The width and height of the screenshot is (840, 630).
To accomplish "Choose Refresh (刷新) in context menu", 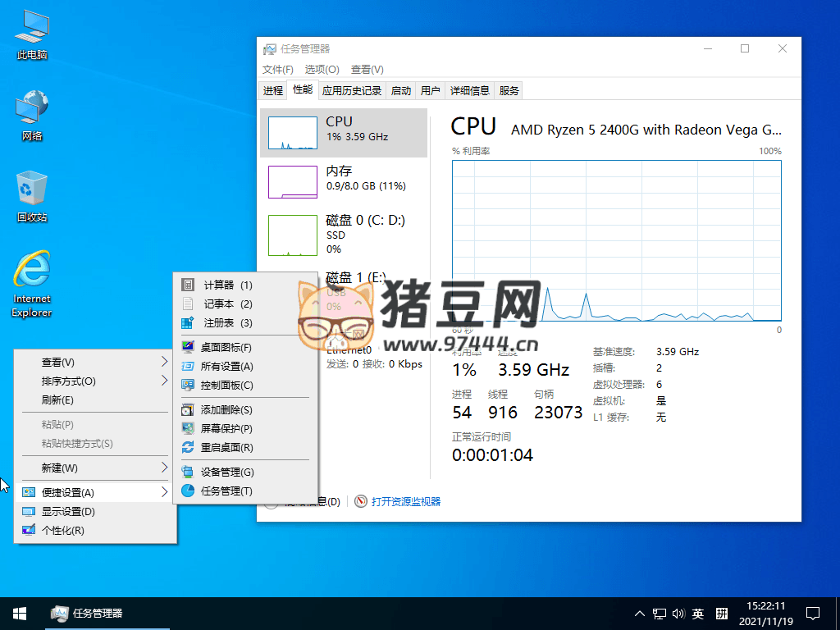I will point(57,399).
